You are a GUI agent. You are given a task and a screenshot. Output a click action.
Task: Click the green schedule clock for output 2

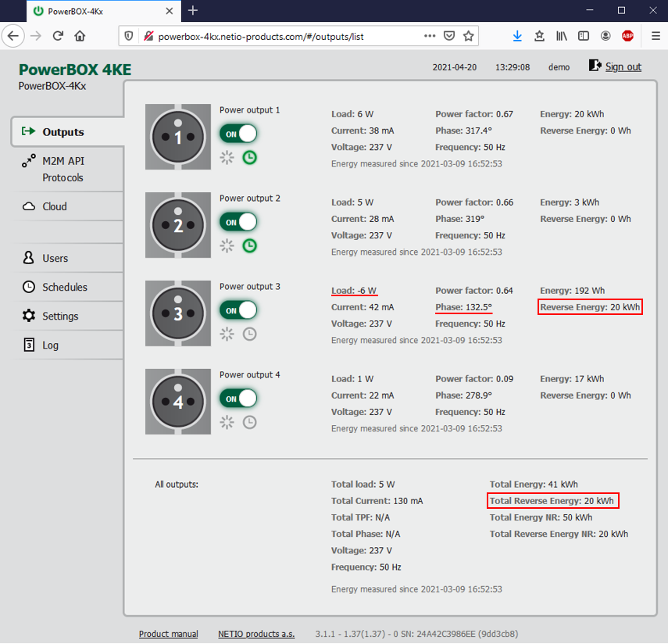click(x=250, y=246)
